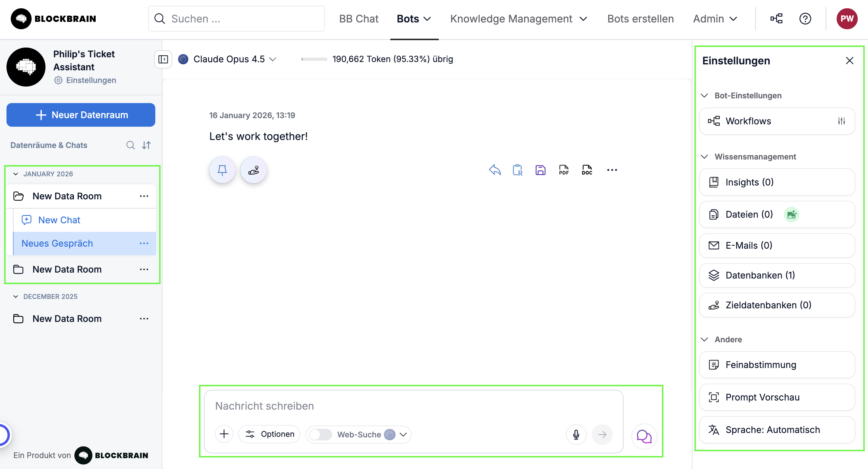The height and width of the screenshot is (469, 868).
Task: Click the save message icon
Action: point(540,170)
